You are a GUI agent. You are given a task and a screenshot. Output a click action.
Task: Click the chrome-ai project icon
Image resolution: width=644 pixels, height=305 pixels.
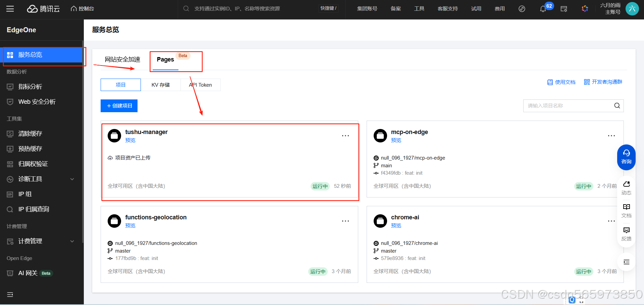(380, 221)
